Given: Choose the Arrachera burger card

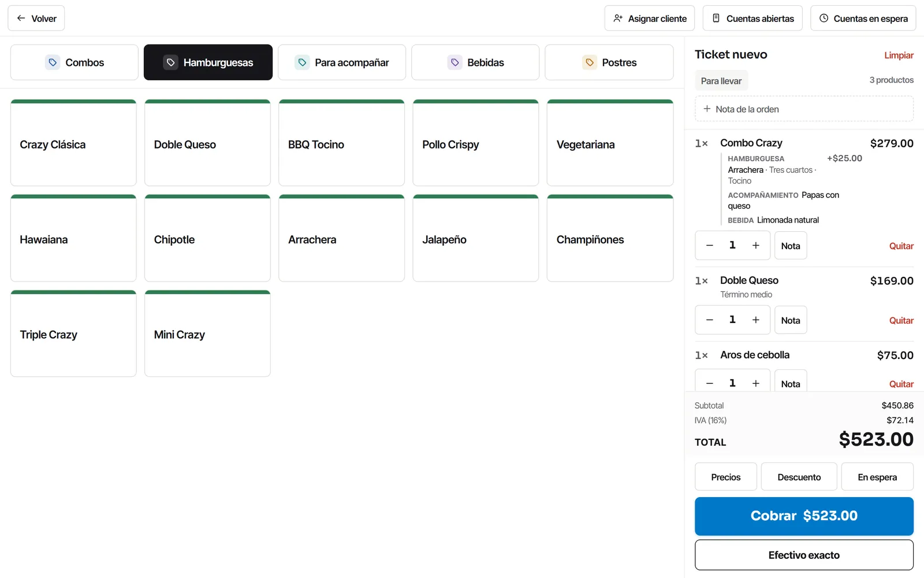Looking at the screenshot, I should tap(342, 238).
